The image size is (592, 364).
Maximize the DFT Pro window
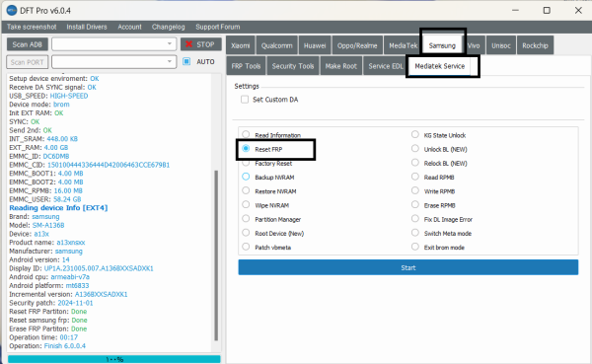pyautogui.click(x=547, y=10)
